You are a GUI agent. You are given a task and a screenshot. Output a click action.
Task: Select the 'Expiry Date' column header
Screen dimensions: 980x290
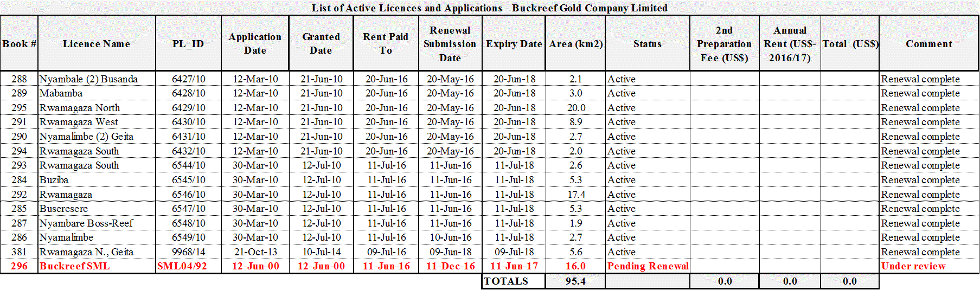point(514,44)
